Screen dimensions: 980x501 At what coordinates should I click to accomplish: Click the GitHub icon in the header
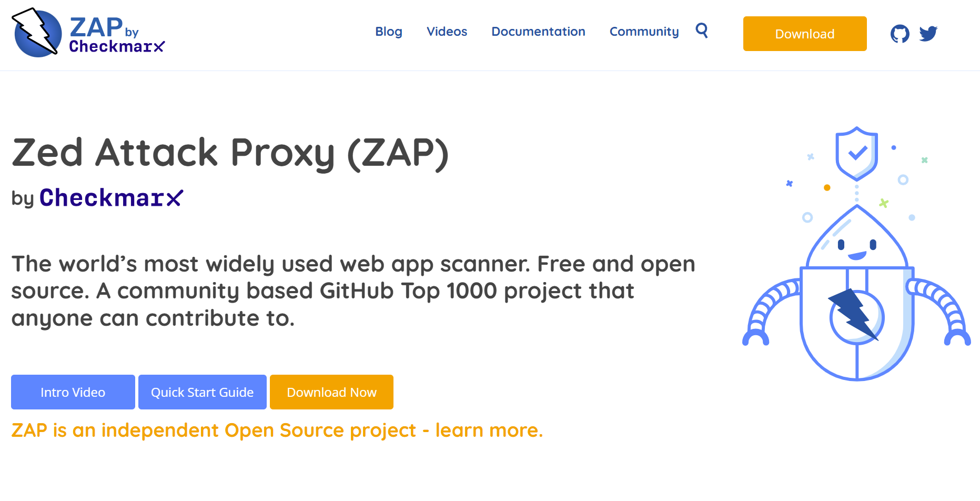tap(900, 33)
